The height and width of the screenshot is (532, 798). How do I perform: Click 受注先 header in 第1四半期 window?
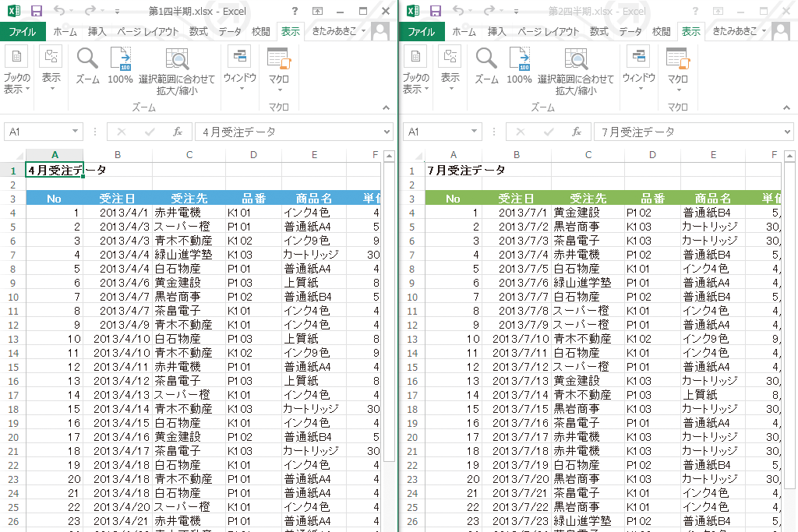click(x=189, y=199)
